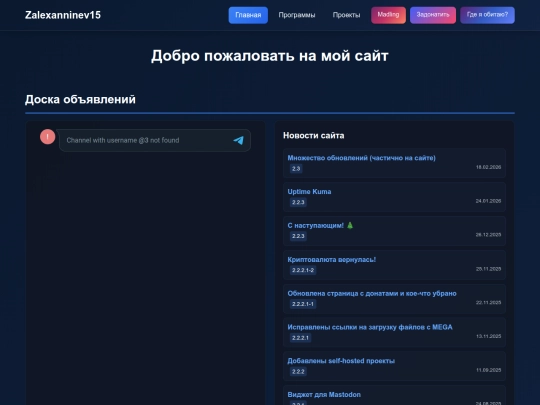The image size is (540, 405).
Task: Click the 2.2.2.1 badge under Исправлены ссылки
Action: click(x=300, y=338)
